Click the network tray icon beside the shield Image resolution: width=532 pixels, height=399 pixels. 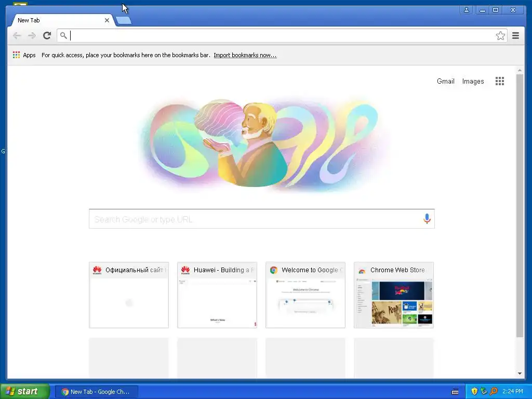484,391
